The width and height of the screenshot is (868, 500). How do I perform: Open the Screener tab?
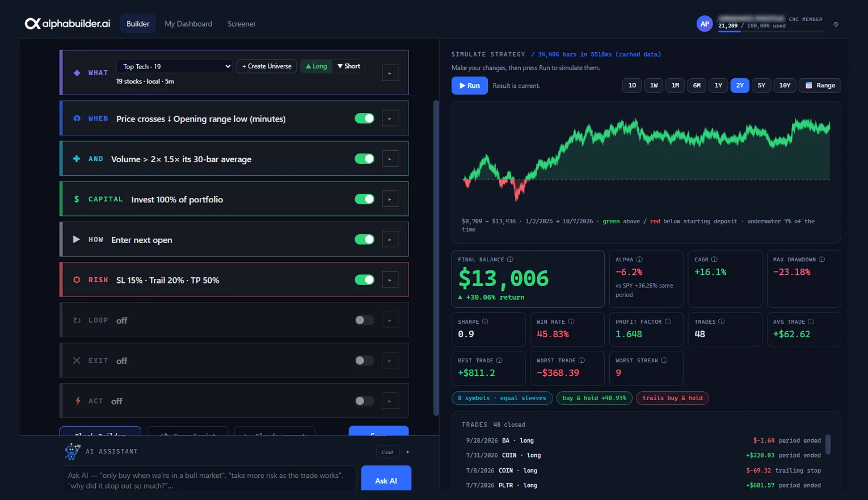(242, 24)
